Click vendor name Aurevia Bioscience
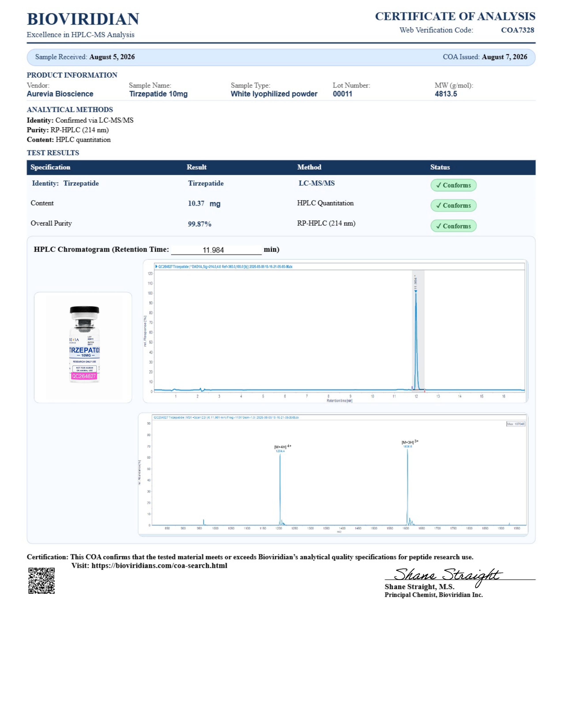Image resolution: width=563 pixels, height=728 pixels. click(60, 94)
